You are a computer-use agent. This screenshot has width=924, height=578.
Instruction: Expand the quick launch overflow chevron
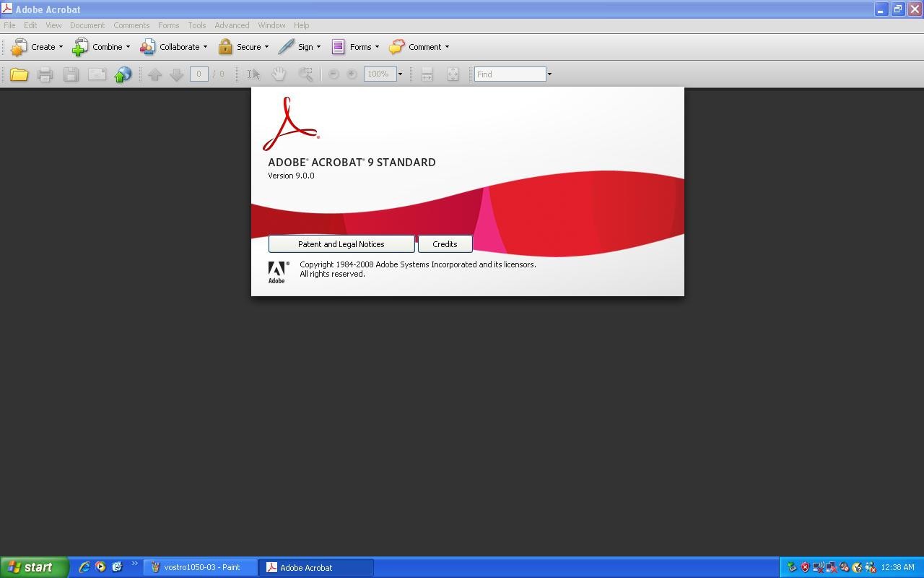click(134, 564)
